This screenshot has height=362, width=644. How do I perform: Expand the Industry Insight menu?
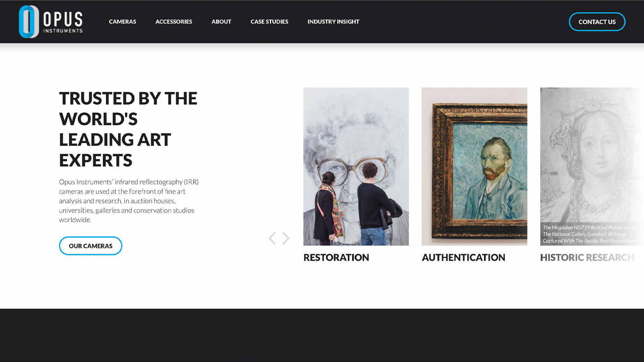[x=333, y=22]
